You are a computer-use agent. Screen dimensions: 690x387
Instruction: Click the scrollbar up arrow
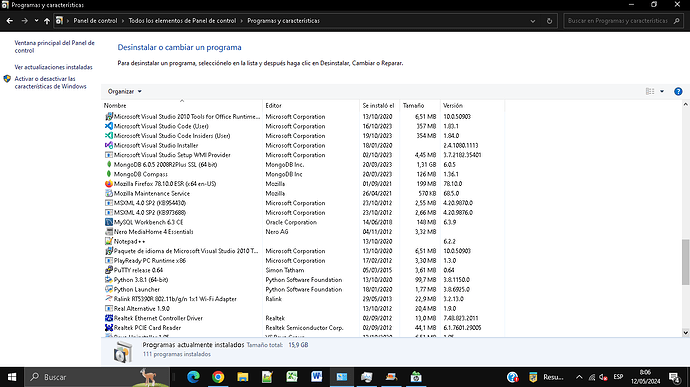click(x=685, y=105)
